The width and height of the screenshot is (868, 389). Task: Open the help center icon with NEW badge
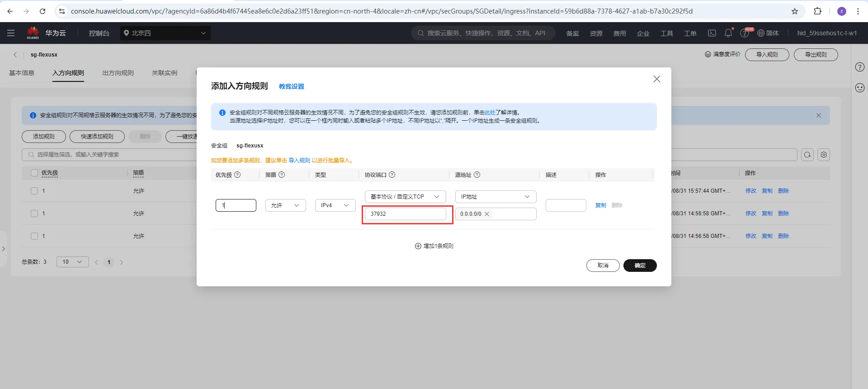click(x=745, y=33)
